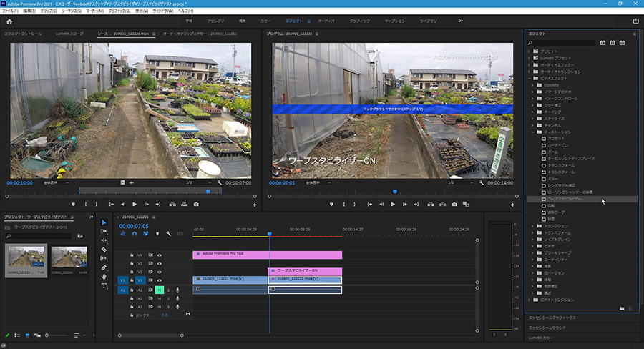The image size is (644, 349).
Task: Click Extract button in Program monitor
Action: tap(442, 204)
